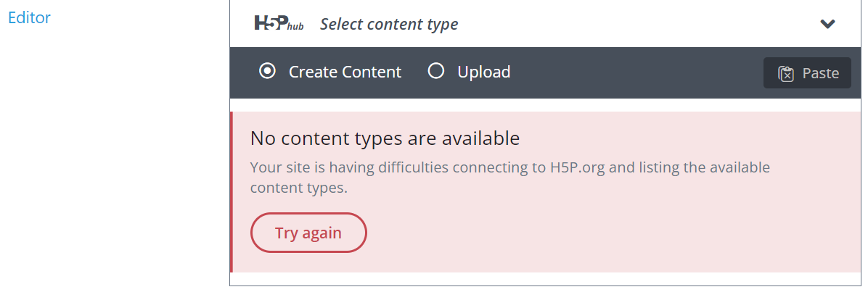
Task: Choose the Upload label text
Action: [484, 72]
